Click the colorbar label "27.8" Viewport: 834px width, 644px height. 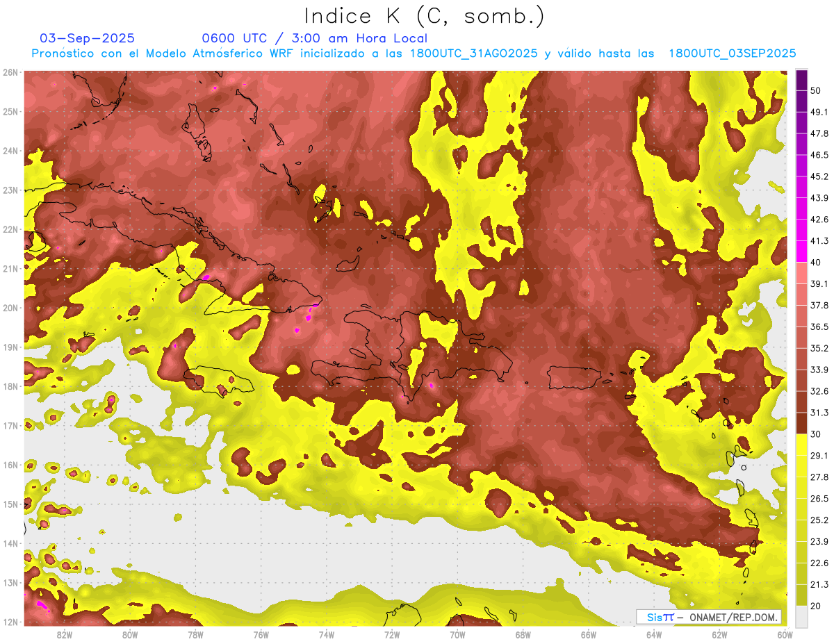pyautogui.click(x=819, y=477)
